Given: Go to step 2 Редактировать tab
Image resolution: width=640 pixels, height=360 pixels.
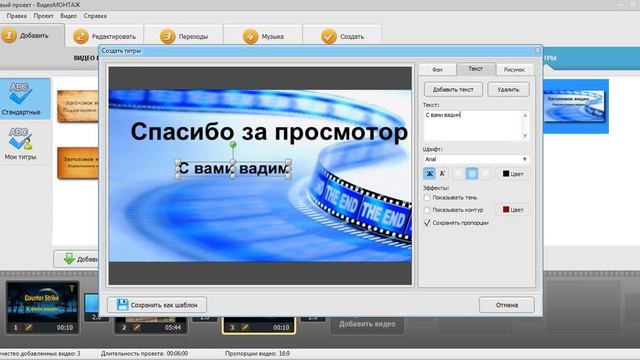Looking at the screenshot, I should pyautogui.click(x=104, y=36).
